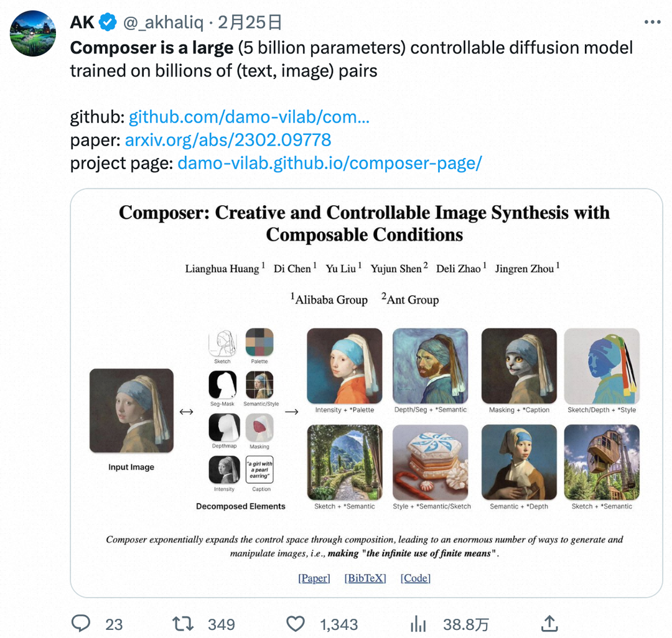This screenshot has height=638, width=672.
Task: Click the Input Image painting thumbnail
Action: 131,410
